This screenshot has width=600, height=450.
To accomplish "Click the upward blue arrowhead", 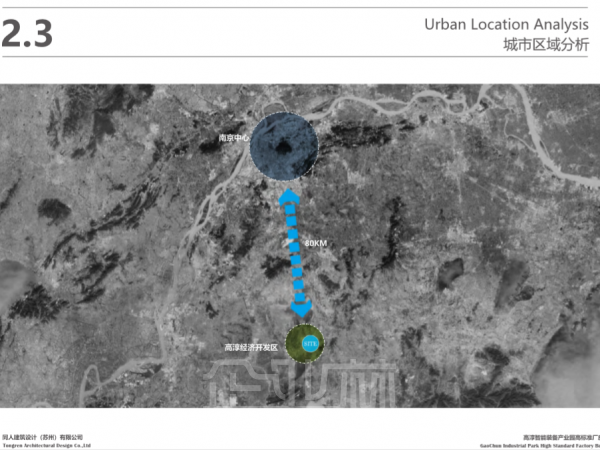I will 289,197.
